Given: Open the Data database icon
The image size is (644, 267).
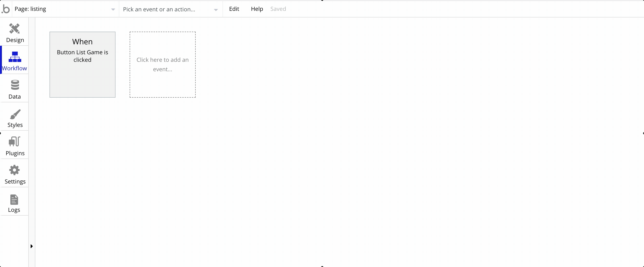Looking at the screenshot, I should pyautogui.click(x=15, y=85).
